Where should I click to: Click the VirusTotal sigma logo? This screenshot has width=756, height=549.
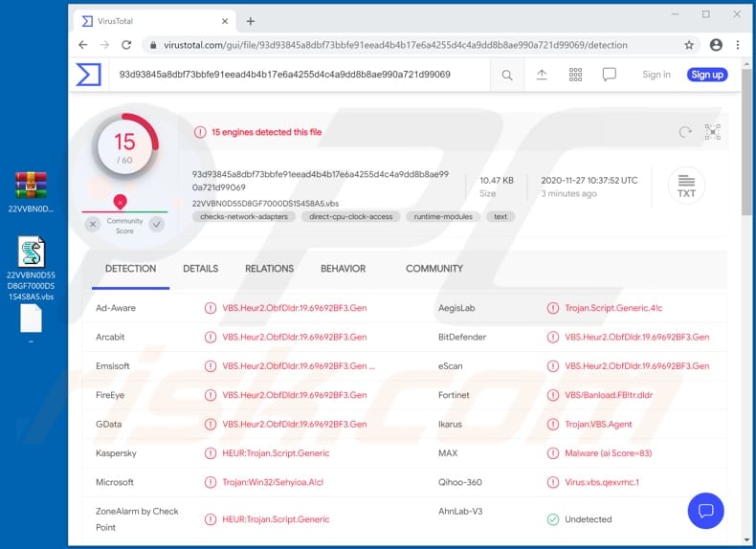(89, 75)
